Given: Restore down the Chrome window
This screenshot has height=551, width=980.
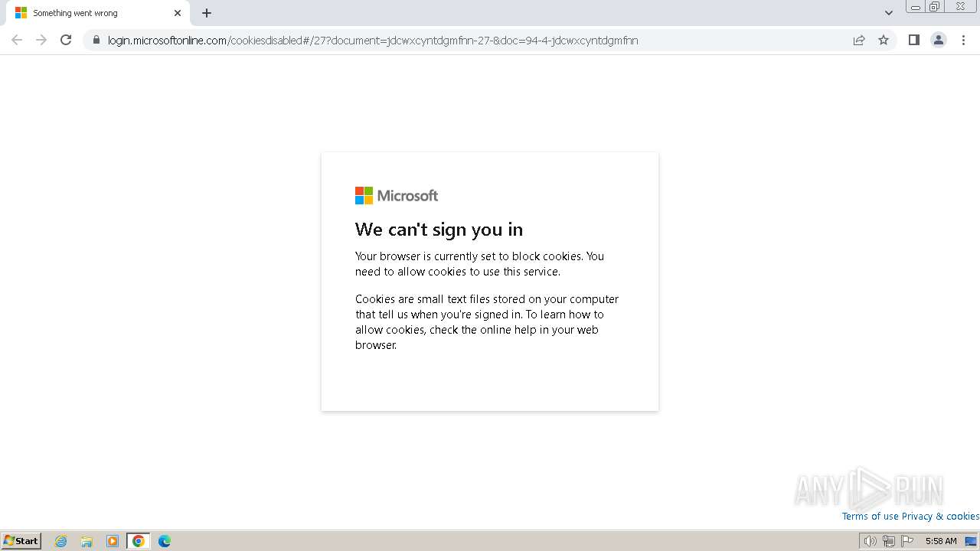Looking at the screenshot, I should pyautogui.click(x=935, y=7).
